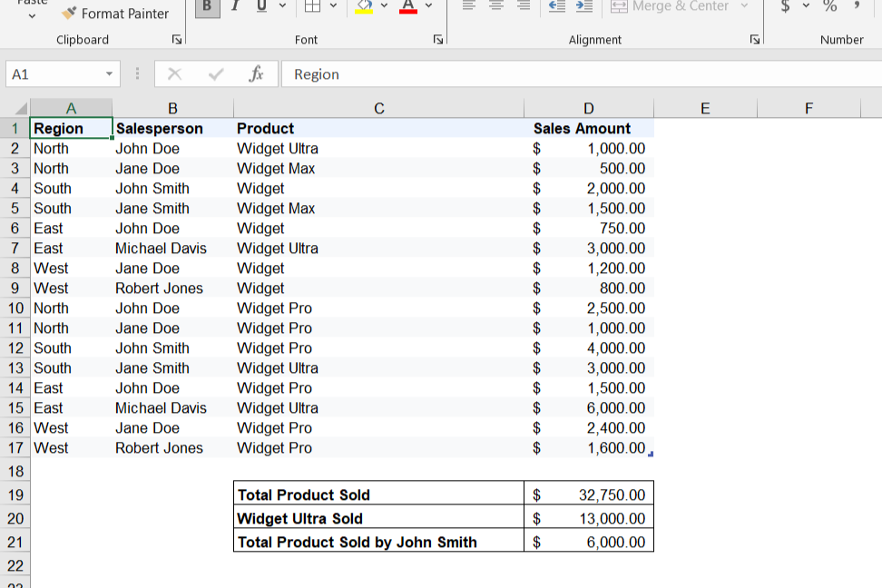Select column F header
This screenshot has width=882, height=588.
(x=808, y=108)
